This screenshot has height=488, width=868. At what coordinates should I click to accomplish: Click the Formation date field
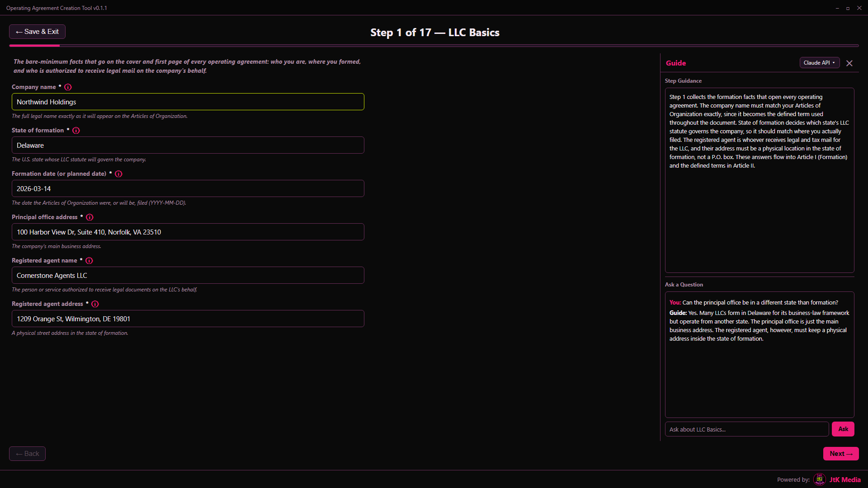pos(188,188)
